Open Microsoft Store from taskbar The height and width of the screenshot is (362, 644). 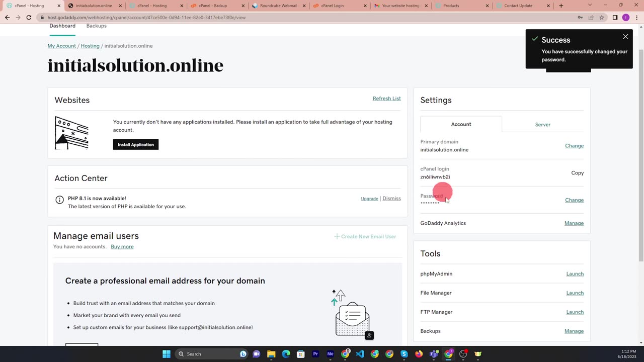(x=301, y=354)
